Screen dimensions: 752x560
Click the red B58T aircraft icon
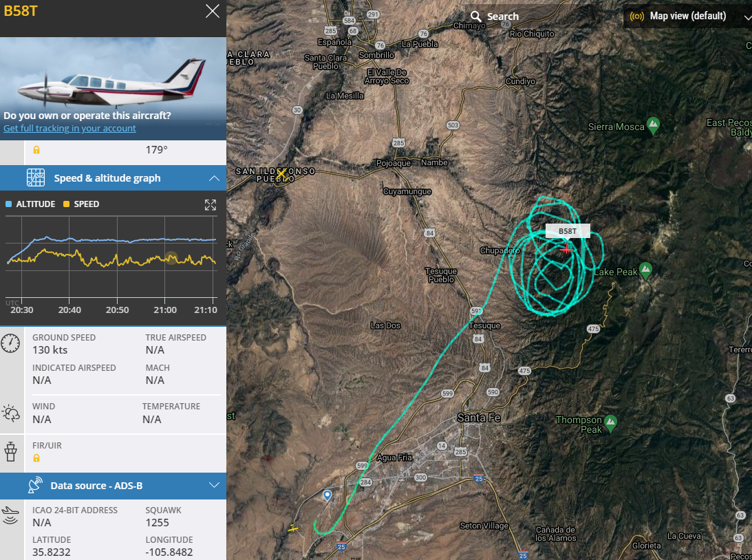[566, 249]
